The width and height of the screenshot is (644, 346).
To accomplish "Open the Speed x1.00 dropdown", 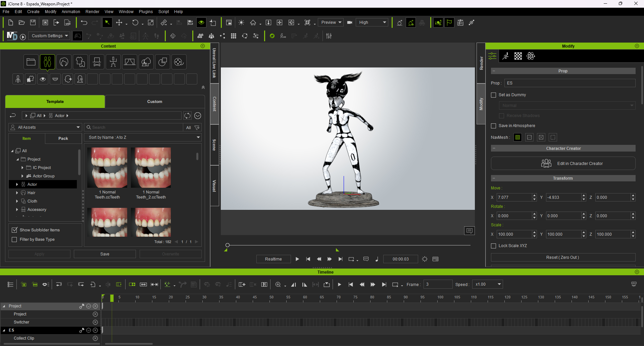I will pos(487,284).
